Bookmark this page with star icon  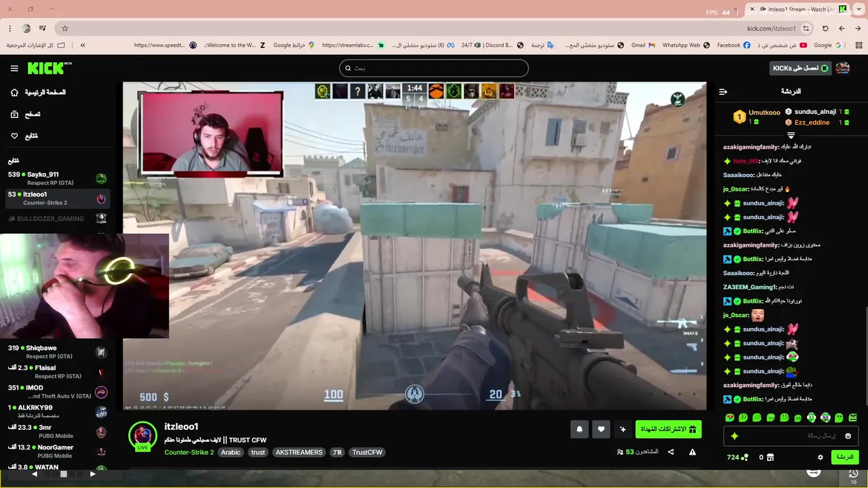65,28
